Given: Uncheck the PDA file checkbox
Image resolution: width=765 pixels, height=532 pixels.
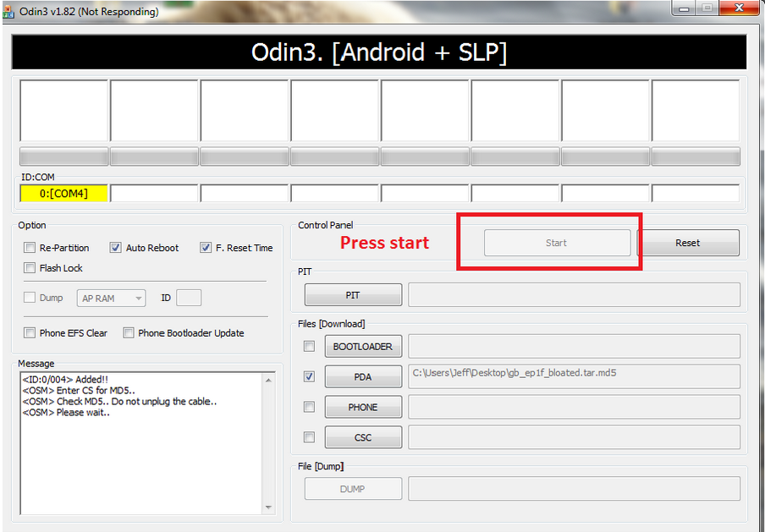Looking at the screenshot, I should point(310,376).
